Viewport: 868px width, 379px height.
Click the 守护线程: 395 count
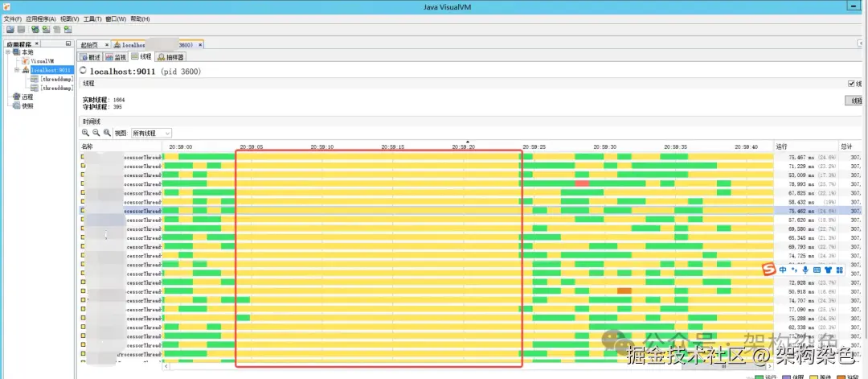102,106
